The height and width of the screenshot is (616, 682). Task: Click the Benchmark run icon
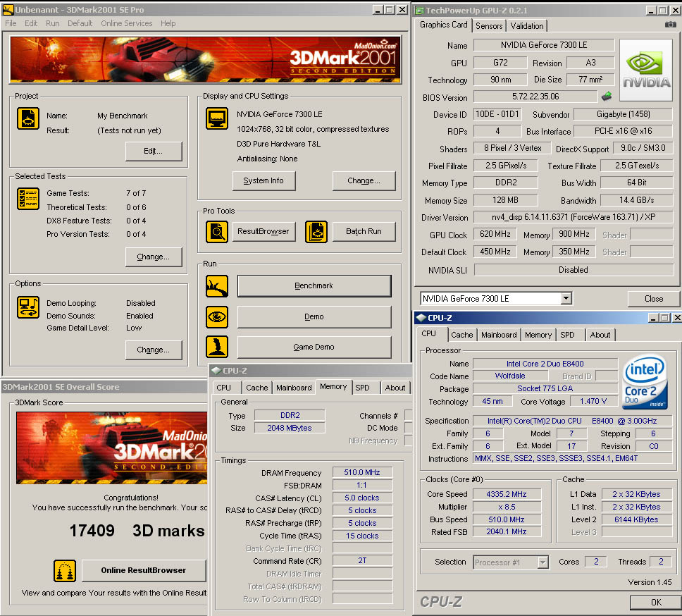coord(216,286)
